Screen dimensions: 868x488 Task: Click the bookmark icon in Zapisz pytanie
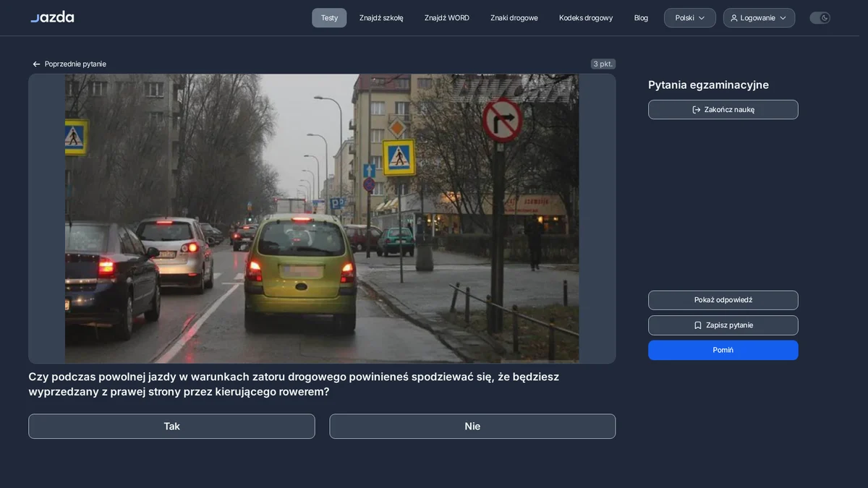[x=698, y=325]
